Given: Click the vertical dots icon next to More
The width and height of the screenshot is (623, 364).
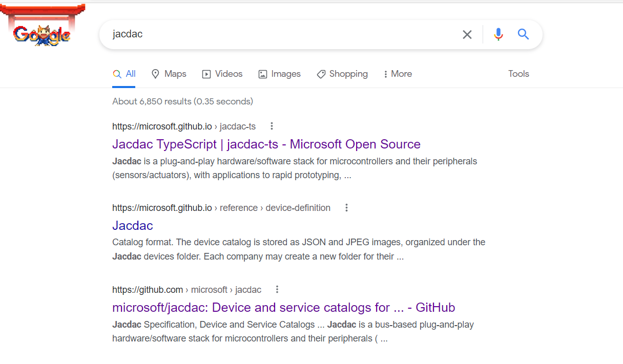Looking at the screenshot, I should (x=385, y=74).
